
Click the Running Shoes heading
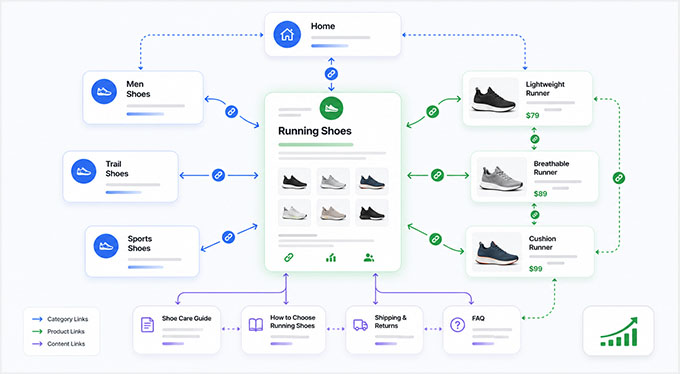point(315,131)
